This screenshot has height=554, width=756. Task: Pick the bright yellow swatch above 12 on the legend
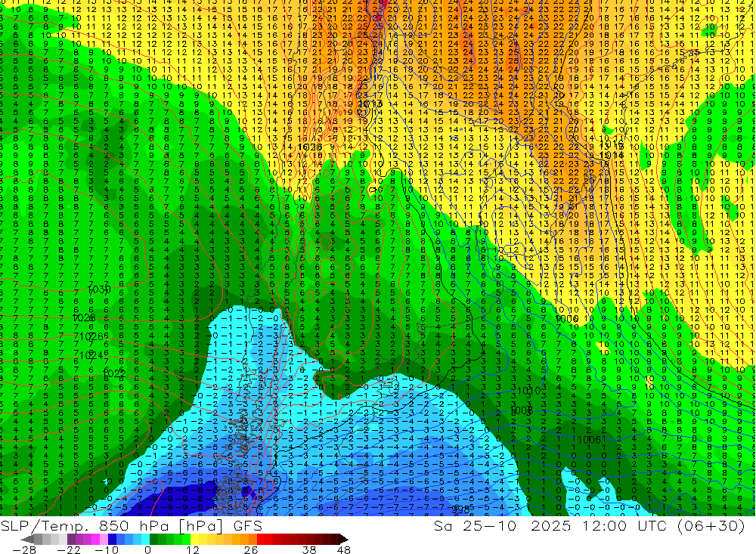pyautogui.click(x=195, y=540)
